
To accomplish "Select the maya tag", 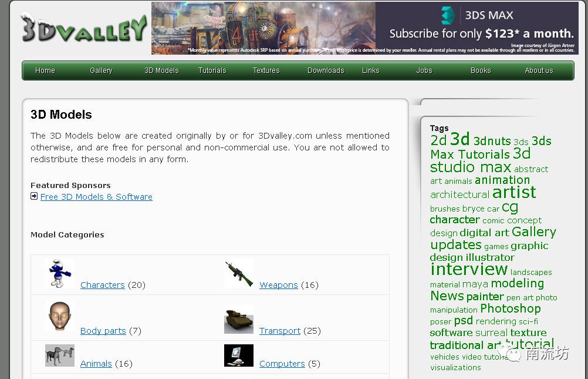I will pyautogui.click(x=475, y=284).
